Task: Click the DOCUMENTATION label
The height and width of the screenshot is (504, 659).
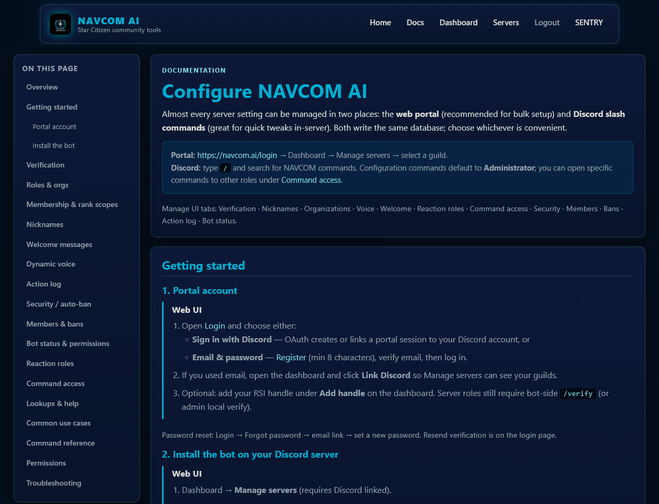Action: click(x=194, y=71)
